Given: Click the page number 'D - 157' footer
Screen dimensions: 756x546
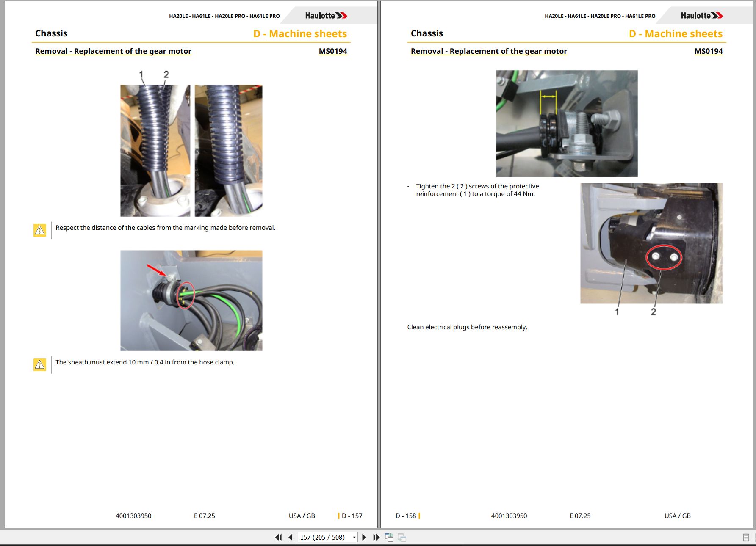Looking at the screenshot, I should click(352, 516).
